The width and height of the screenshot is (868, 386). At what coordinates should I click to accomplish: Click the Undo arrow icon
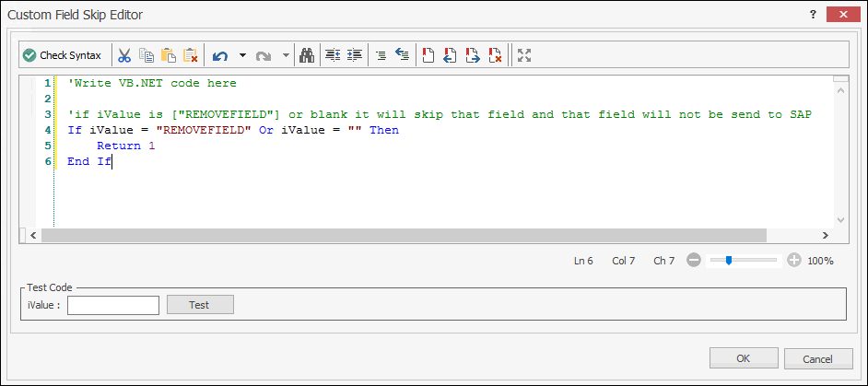pos(220,55)
